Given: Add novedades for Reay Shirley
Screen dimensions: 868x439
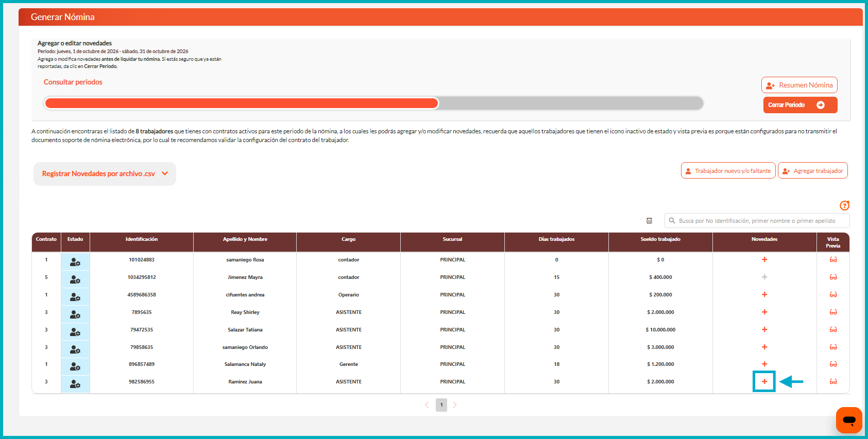Looking at the screenshot, I should pos(764,312).
